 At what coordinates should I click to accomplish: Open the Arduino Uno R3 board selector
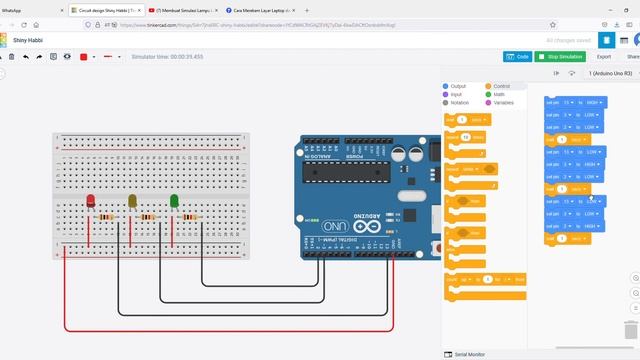pyautogui.click(x=611, y=73)
